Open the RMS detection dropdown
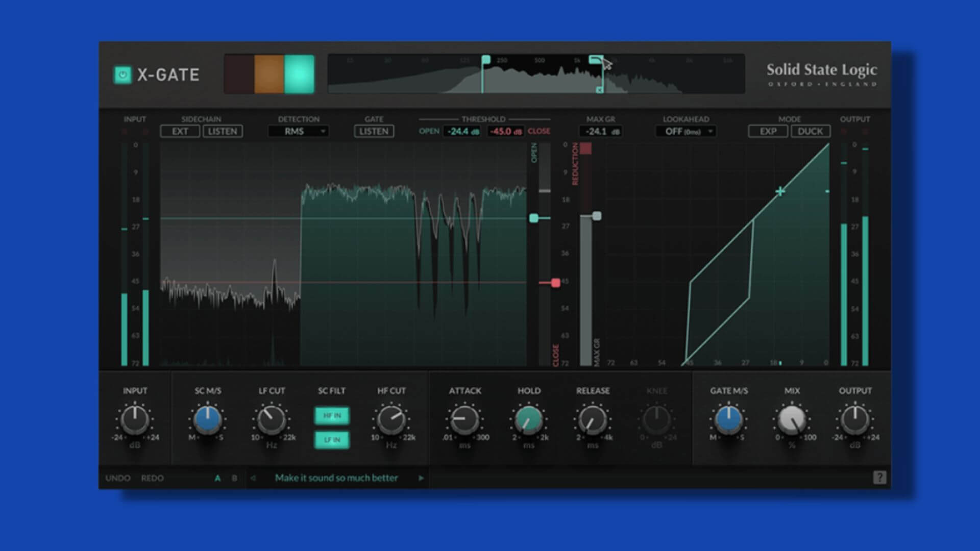The width and height of the screenshot is (980, 551). pyautogui.click(x=299, y=131)
